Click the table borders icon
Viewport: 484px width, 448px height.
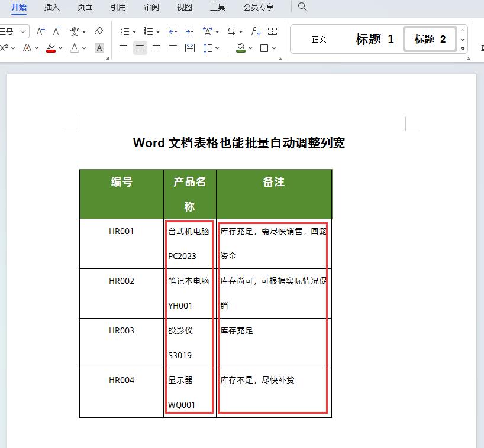pos(264,48)
